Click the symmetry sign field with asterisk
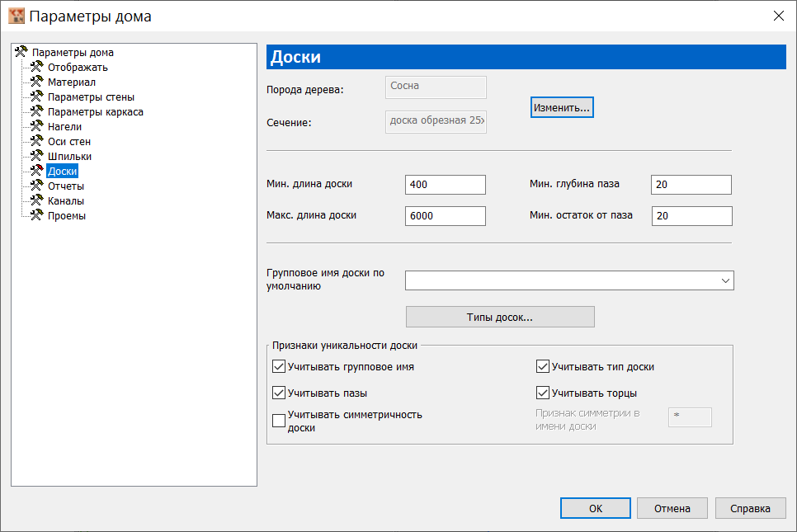The image size is (797, 532). [x=690, y=417]
